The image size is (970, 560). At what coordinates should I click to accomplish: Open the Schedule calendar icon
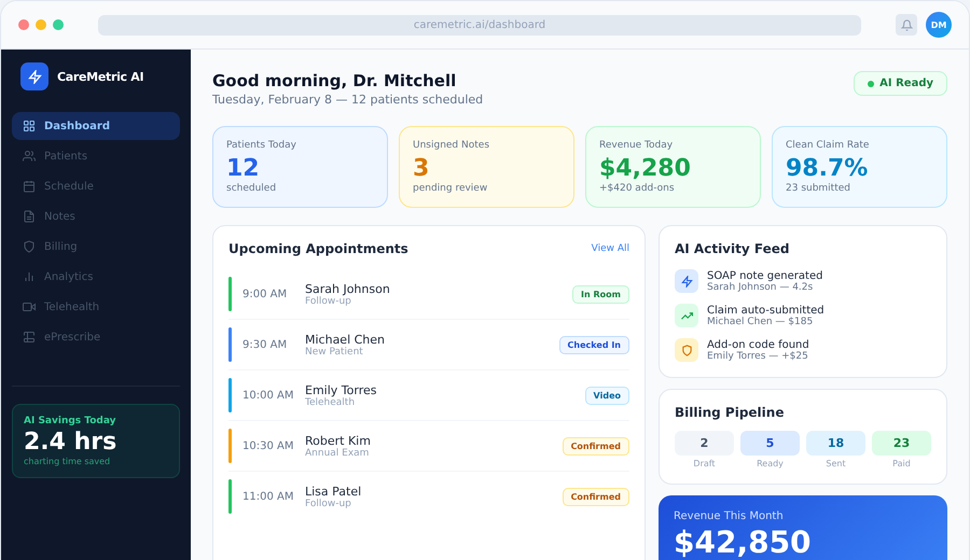point(29,186)
